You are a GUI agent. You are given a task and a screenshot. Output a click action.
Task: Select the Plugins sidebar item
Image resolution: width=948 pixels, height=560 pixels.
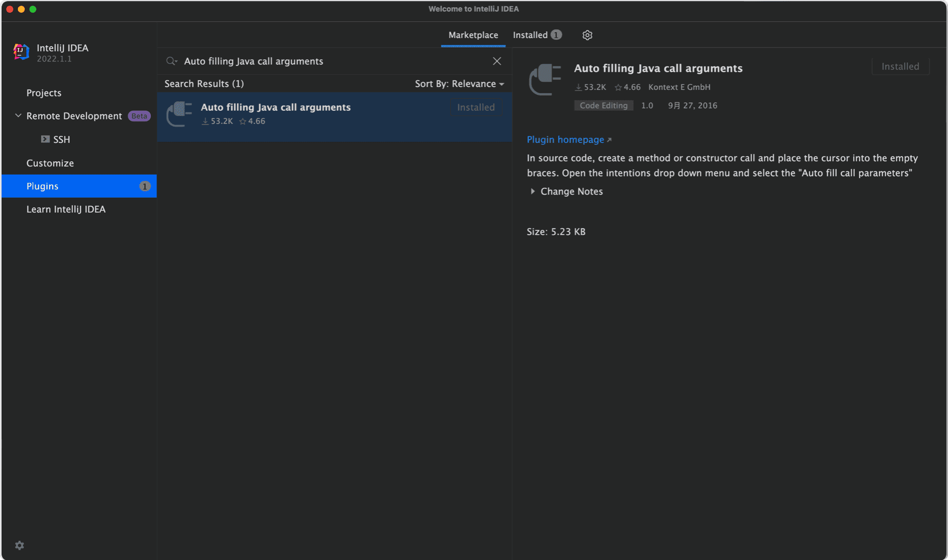[79, 186]
